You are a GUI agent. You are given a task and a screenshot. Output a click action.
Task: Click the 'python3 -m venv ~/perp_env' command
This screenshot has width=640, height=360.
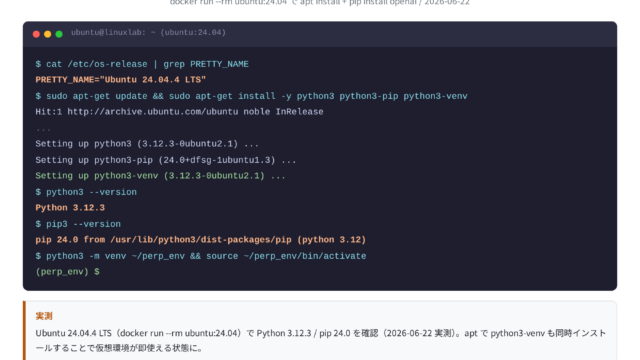[201, 256]
